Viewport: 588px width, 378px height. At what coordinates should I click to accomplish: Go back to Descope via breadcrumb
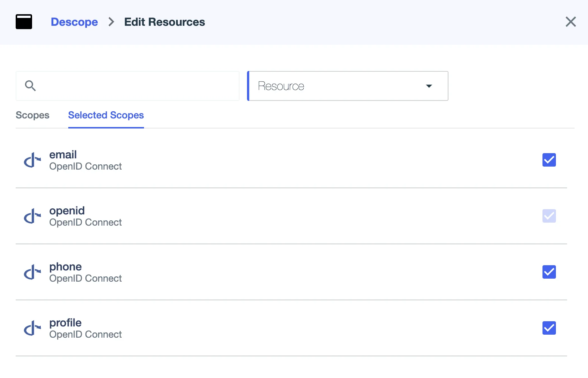coord(74,22)
